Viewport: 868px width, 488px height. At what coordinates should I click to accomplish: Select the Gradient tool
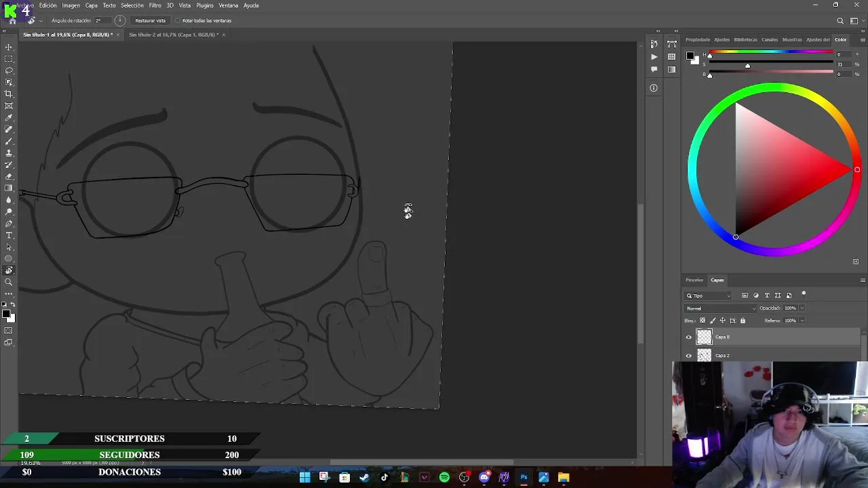coord(9,188)
